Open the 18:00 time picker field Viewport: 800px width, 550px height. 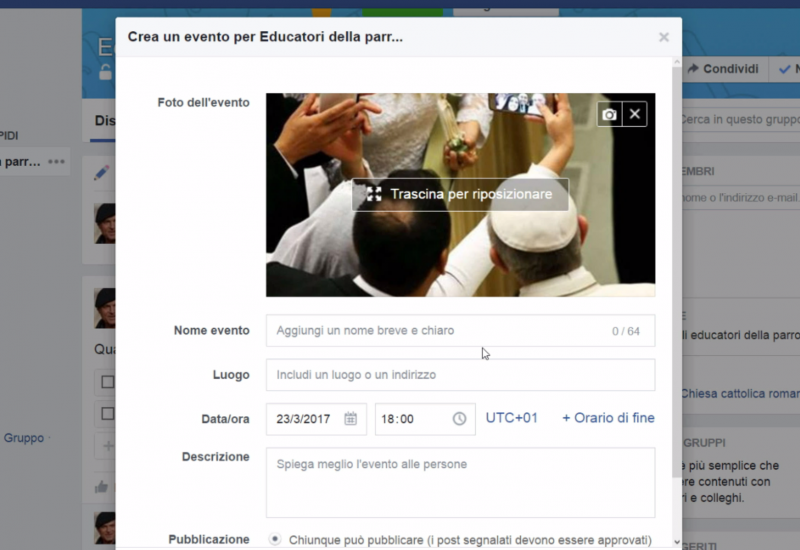(x=412, y=419)
